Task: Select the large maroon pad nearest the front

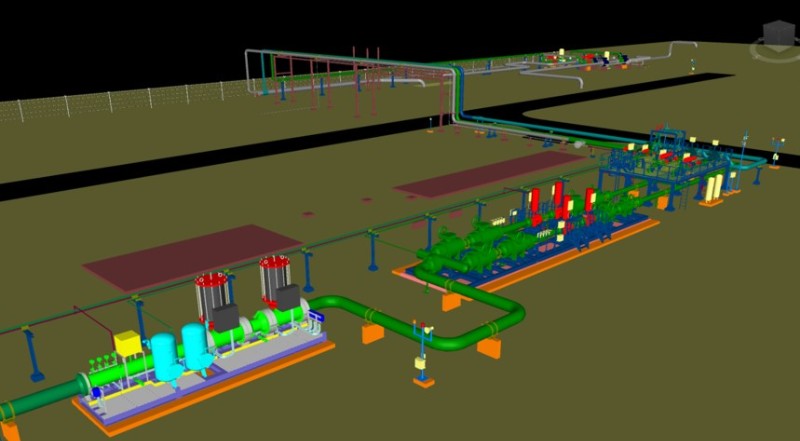Action: 192,257
